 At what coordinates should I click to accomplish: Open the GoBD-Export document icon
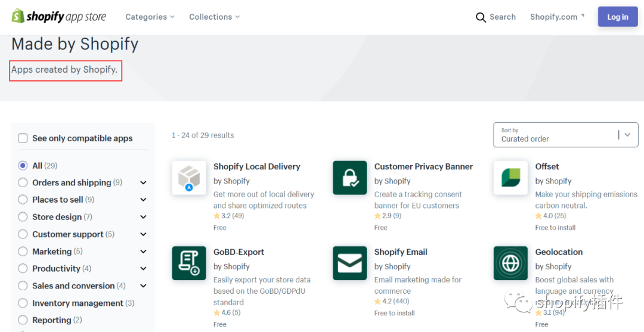click(189, 263)
